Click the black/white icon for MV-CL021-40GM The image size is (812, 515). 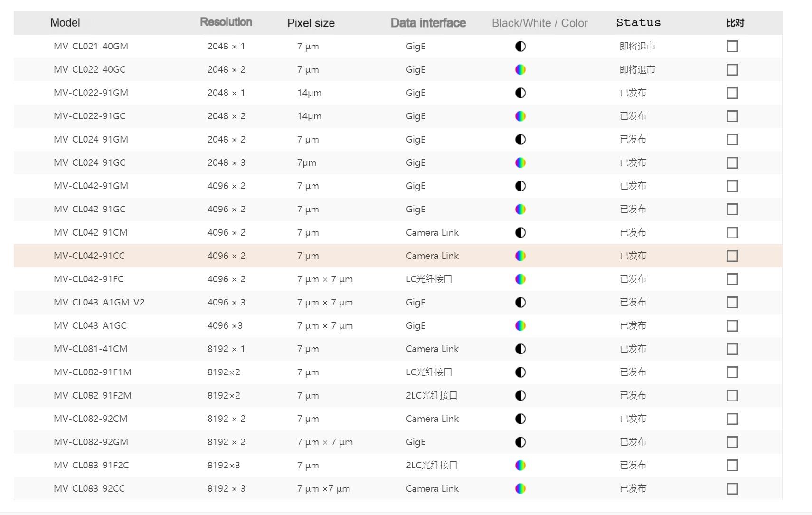520,47
